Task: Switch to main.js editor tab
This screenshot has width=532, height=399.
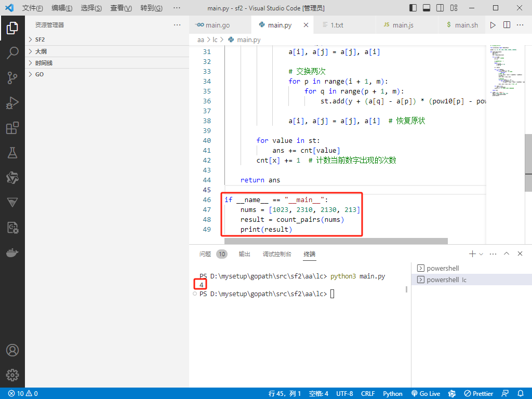Action: click(x=407, y=25)
